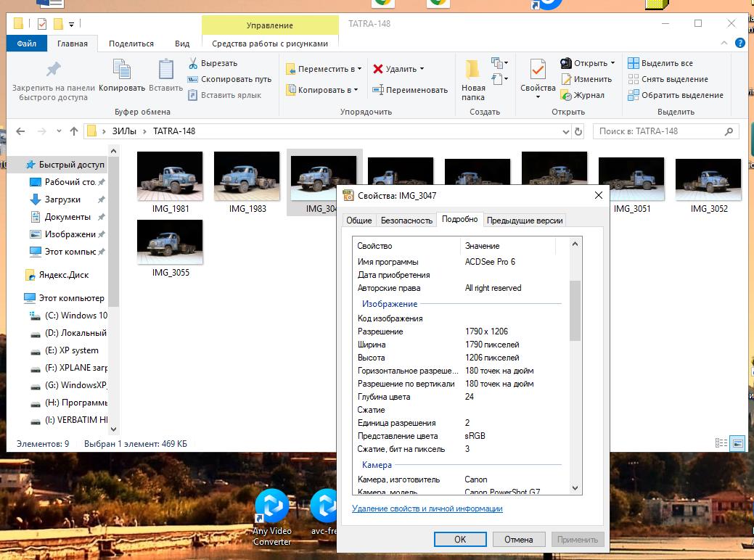This screenshot has height=560, width=754.
Task: Select the IMG_1983 thumbnail
Action: 247,176
